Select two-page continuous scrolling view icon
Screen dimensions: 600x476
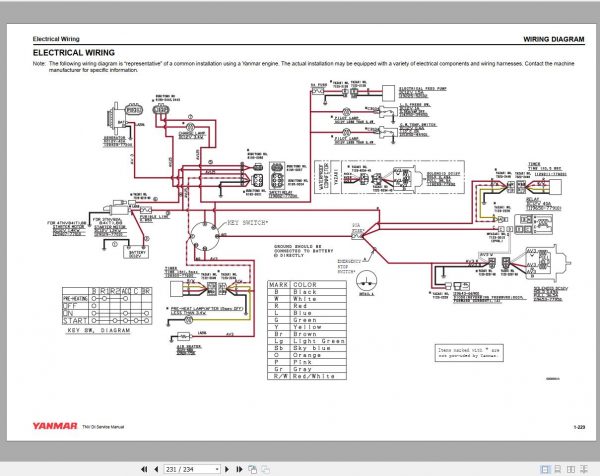pos(584,469)
